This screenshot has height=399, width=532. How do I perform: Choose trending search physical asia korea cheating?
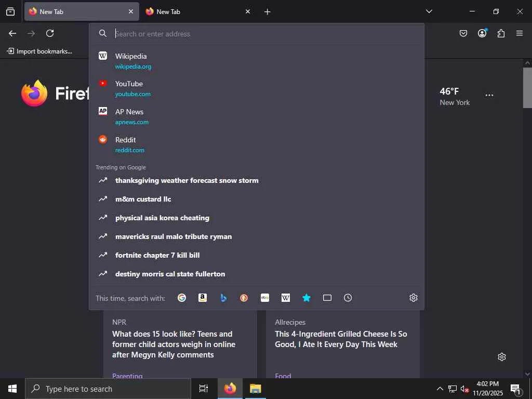pyautogui.click(x=257, y=218)
